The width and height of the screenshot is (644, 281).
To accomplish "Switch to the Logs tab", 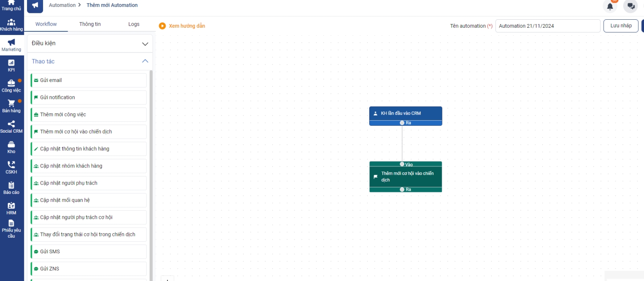I will click(134, 24).
